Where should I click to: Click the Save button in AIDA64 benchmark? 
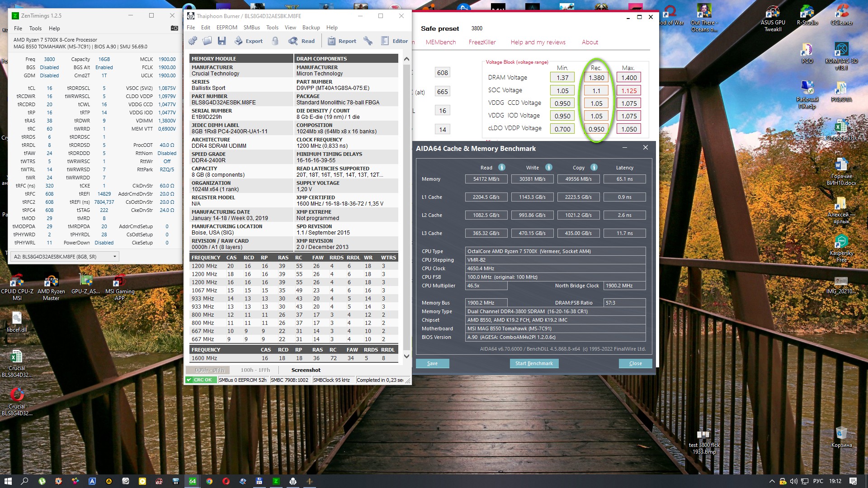pos(432,363)
